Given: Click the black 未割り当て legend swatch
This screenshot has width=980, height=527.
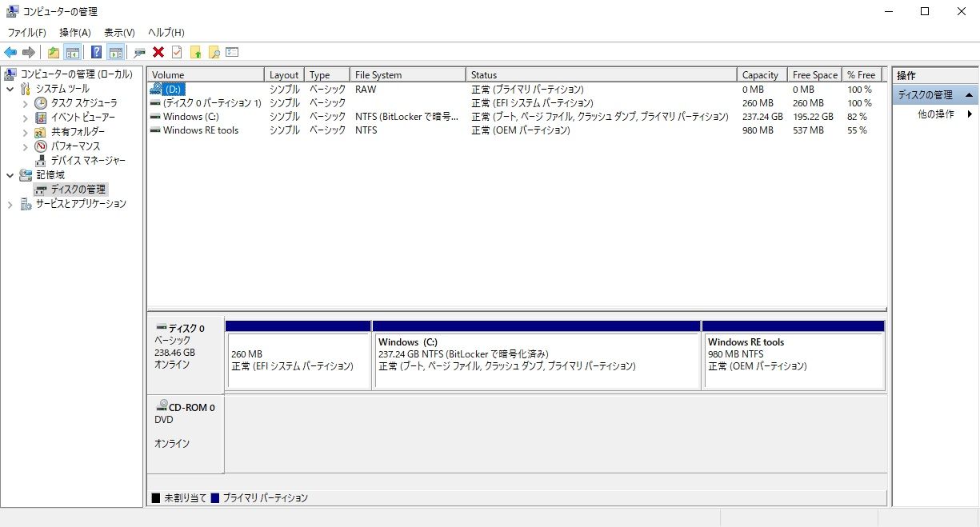Looking at the screenshot, I should point(156,498).
